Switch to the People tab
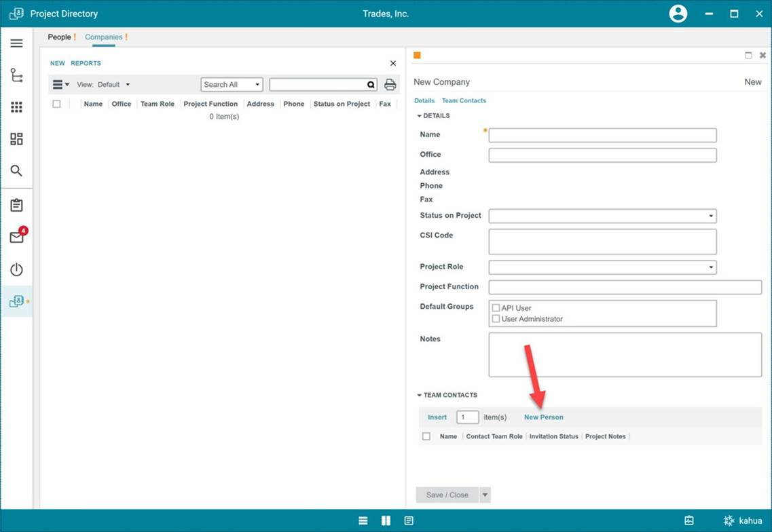 click(60, 37)
